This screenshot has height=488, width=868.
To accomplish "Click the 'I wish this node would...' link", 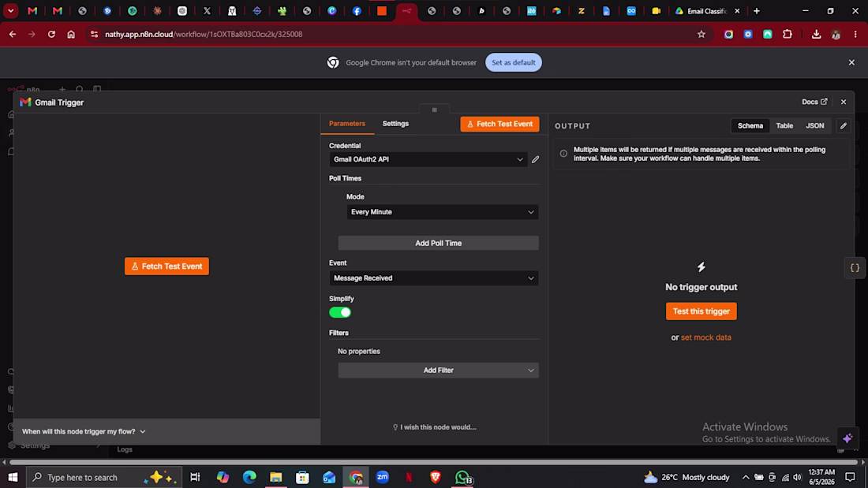I will (435, 427).
